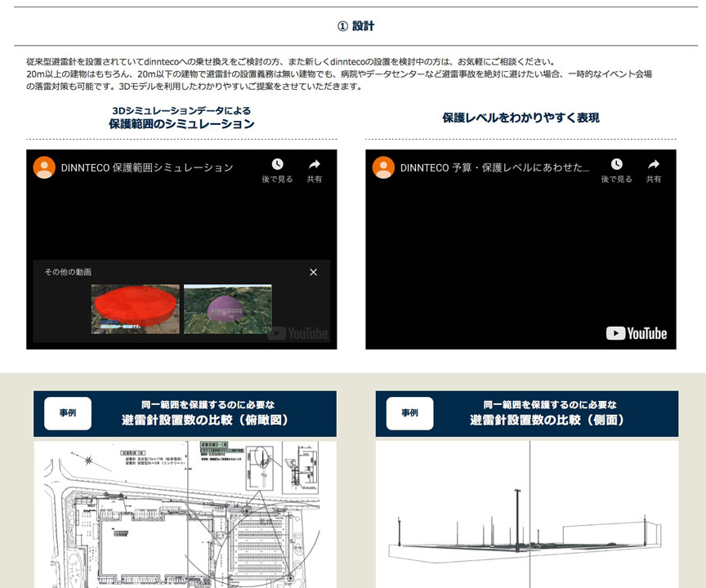Click text 避雷針設置数の比較（側面）

tap(550, 420)
